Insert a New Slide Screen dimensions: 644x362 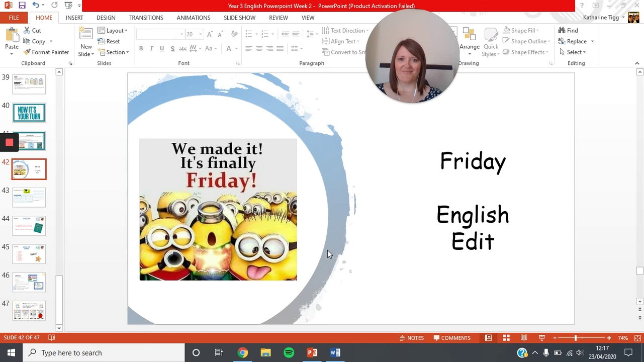tap(86, 42)
